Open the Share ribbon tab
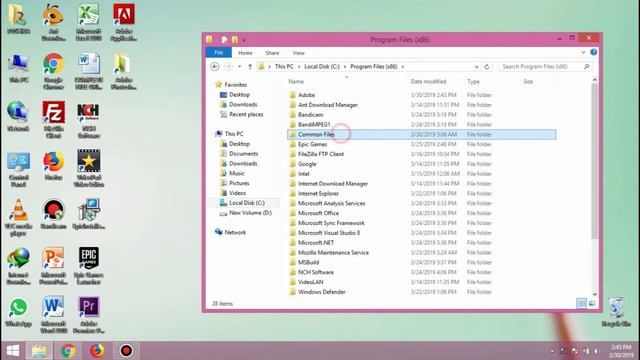This screenshot has height=360, width=640. pos(272,53)
